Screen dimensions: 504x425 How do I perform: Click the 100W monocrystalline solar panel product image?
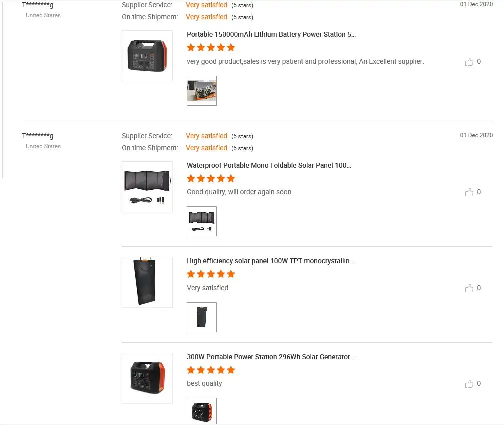point(147,282)
